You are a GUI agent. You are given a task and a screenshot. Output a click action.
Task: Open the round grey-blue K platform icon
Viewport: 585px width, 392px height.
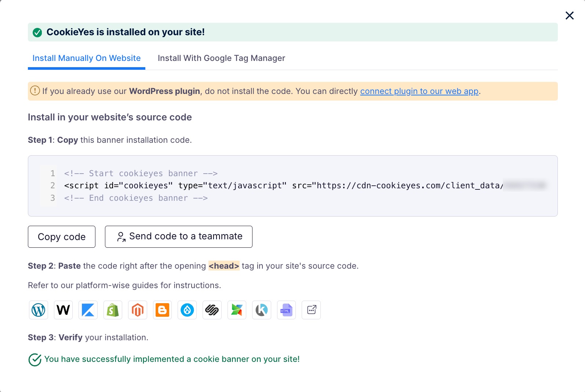[x=262, y=310]
